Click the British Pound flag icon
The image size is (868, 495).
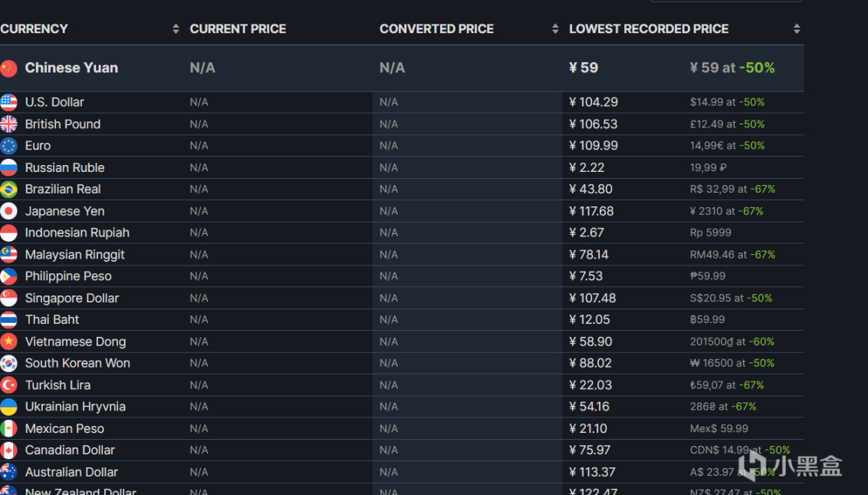pos(8,124)
